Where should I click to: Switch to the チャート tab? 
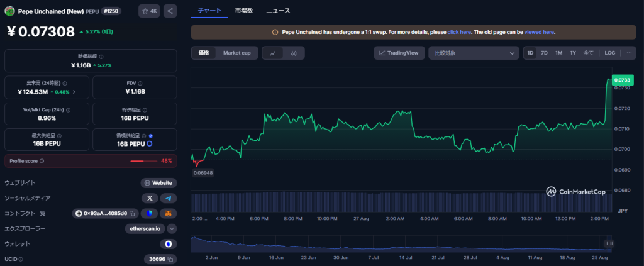(209, 11)
